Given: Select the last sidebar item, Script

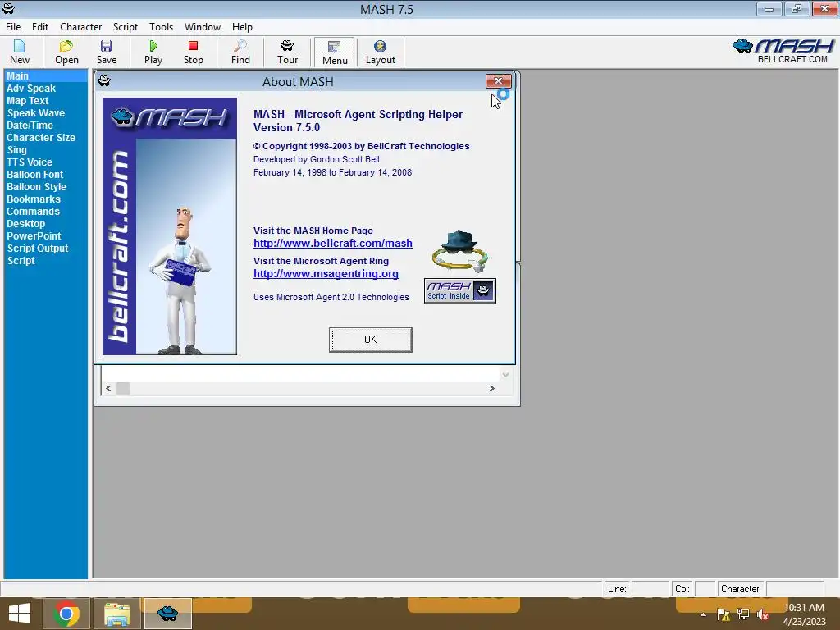Looking at the screenshot, I should 46,261.
